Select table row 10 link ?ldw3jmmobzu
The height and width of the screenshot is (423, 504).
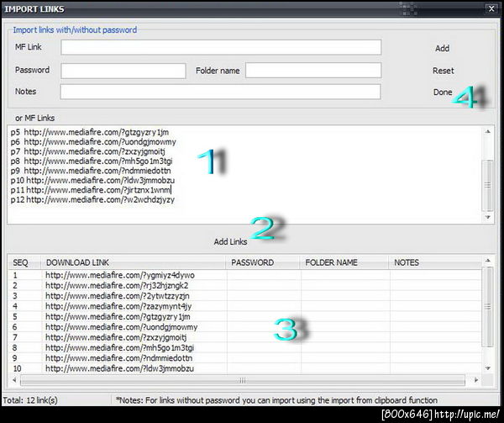(245, 368)
